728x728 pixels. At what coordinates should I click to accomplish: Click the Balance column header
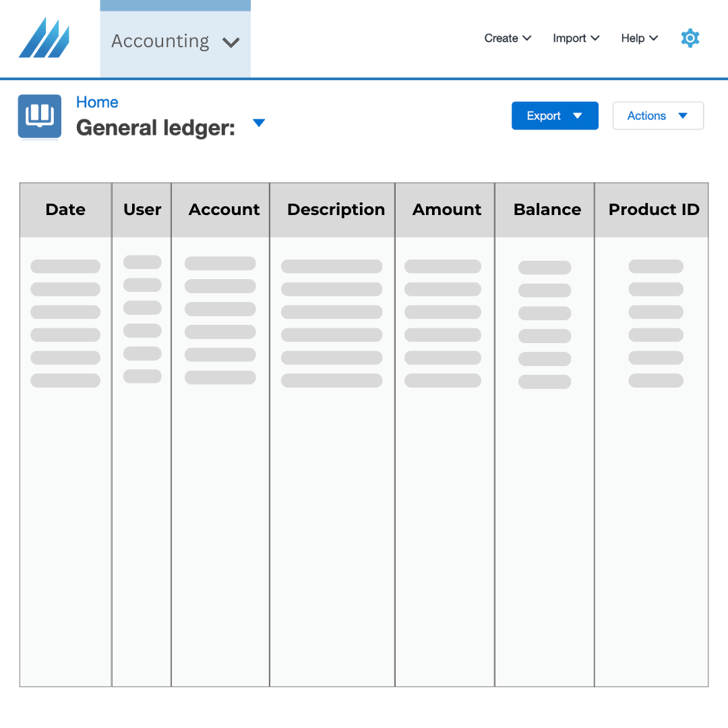pos(545,210)
